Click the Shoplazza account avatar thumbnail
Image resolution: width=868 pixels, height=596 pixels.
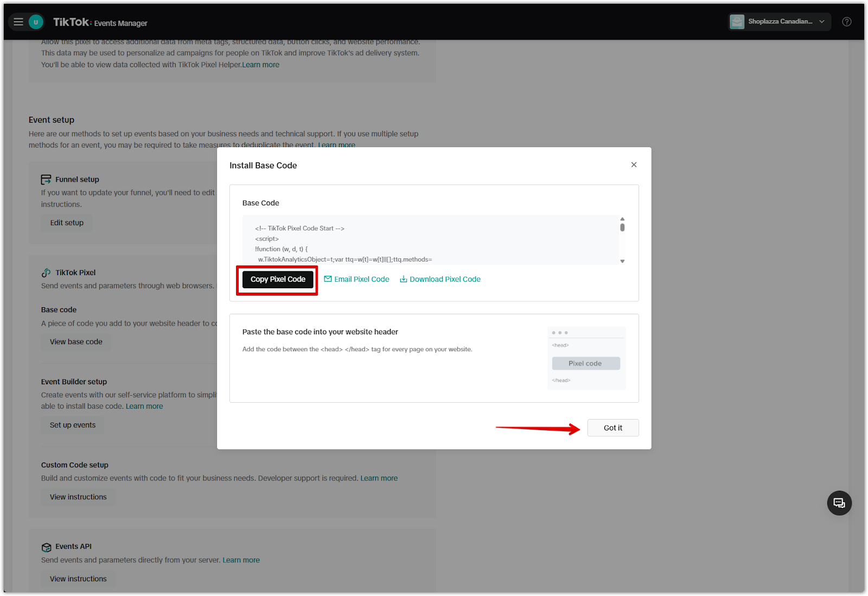(x=737, y=22)
